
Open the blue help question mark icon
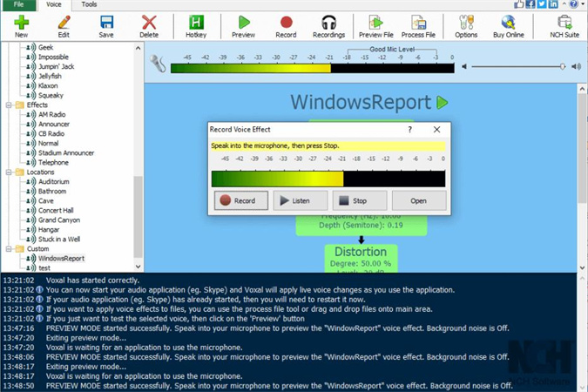pos(574,4)
